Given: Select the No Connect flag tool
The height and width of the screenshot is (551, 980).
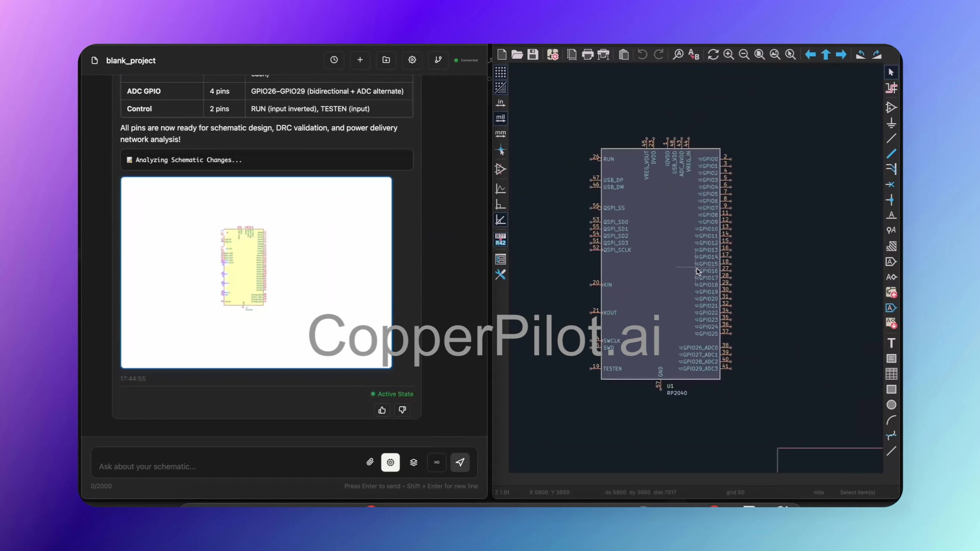Looking at the screenshot, I should pyautogui.click(x=891, y=185).
